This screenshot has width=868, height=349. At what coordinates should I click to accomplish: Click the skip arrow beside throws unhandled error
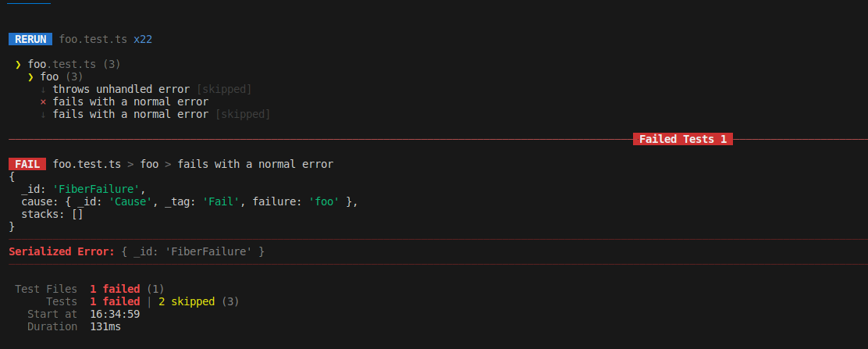point(44,89)
